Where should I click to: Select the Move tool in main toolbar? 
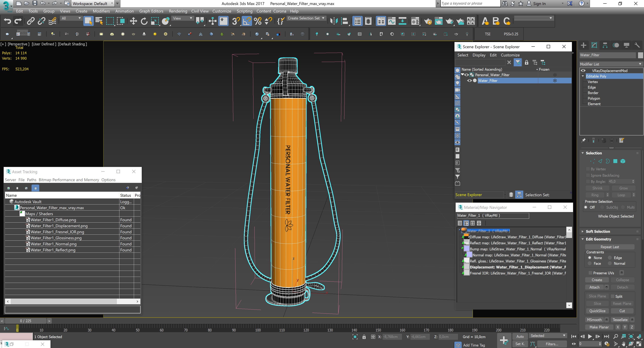pyautogui.click(x=133, y=21)
